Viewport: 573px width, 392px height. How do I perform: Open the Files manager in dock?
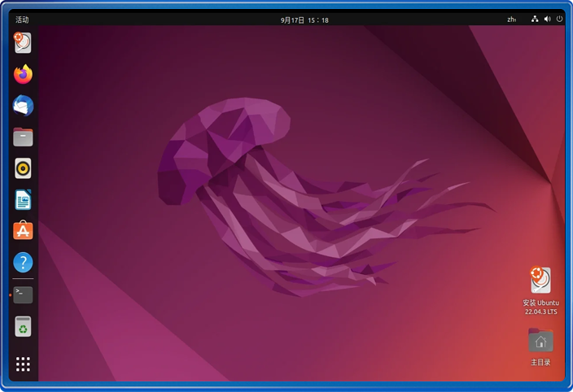click(x=23, y=137)
